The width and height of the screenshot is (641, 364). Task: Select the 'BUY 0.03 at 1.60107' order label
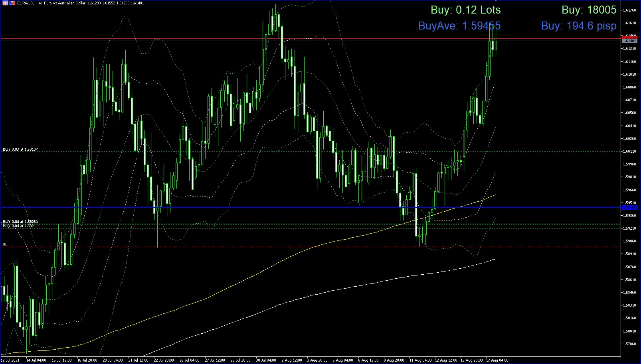point(20,150)
